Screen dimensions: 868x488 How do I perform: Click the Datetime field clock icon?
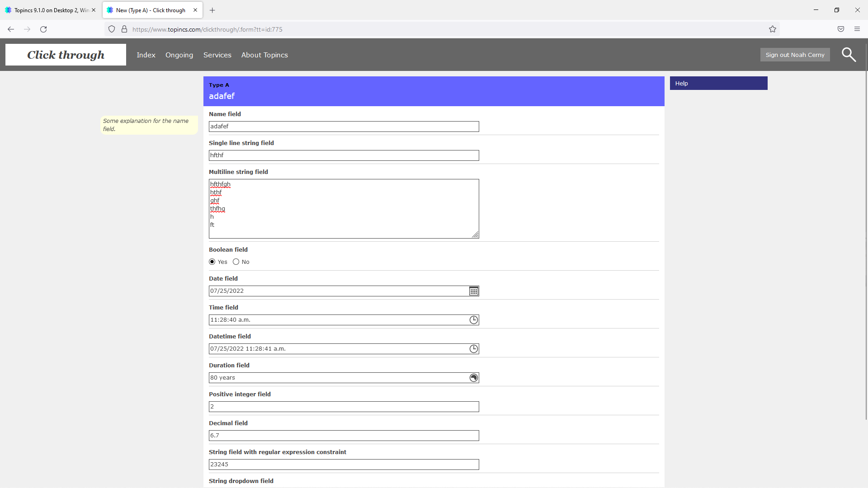coord(473,349)
